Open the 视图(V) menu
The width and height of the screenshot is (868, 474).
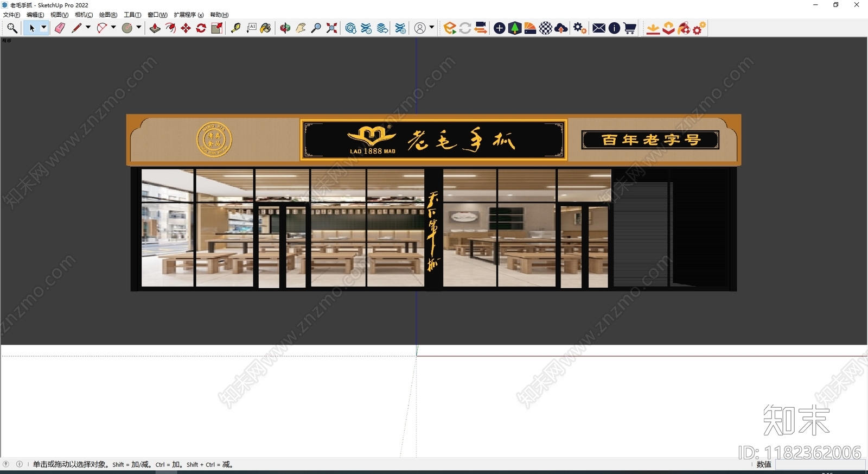(59, 15)
